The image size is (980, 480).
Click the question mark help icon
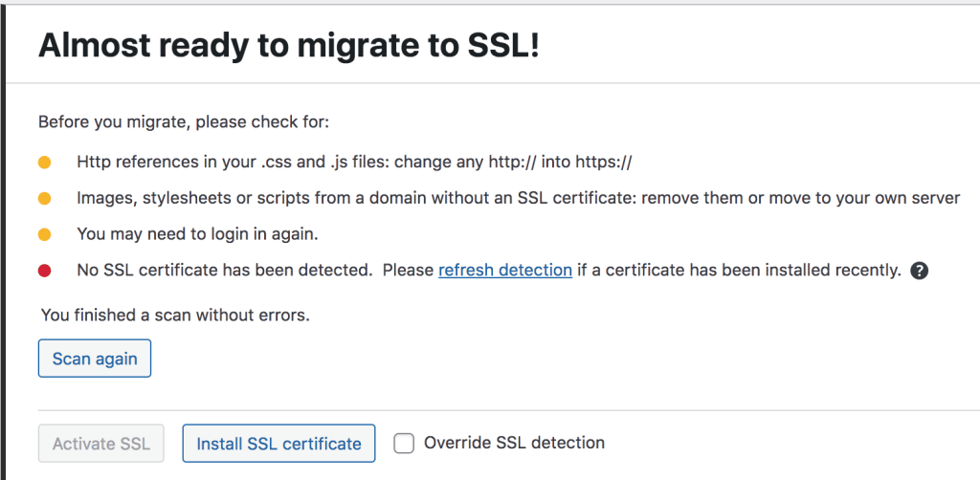coord(920,271)
